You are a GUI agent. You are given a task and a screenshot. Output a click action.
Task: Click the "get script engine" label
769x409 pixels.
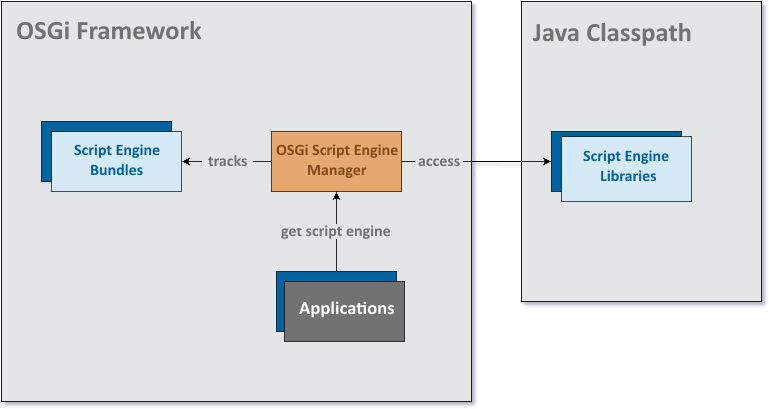(335, 231)
